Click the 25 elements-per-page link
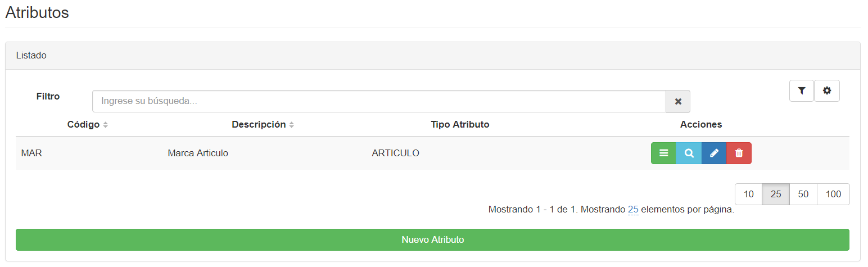This screenshot has width=868, height=267. point(633,210)
